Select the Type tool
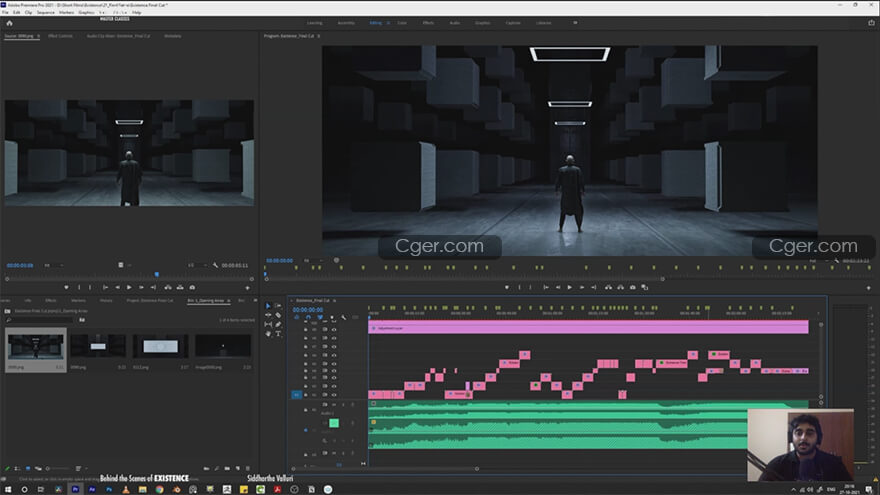Screen dimensions: 880x495 pyautogui.click(x=278, y=333)
